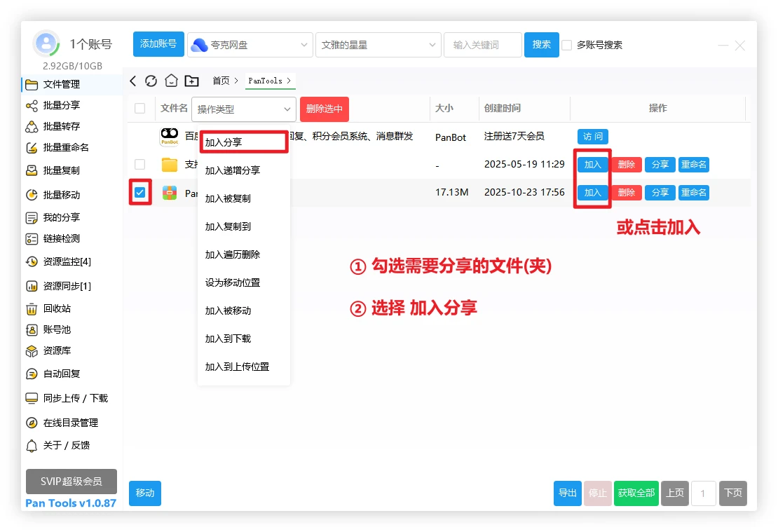Viewport: 778px width, 532px height.
Task: Choose 加入到下载 menu option
Action: pos(228,339)
